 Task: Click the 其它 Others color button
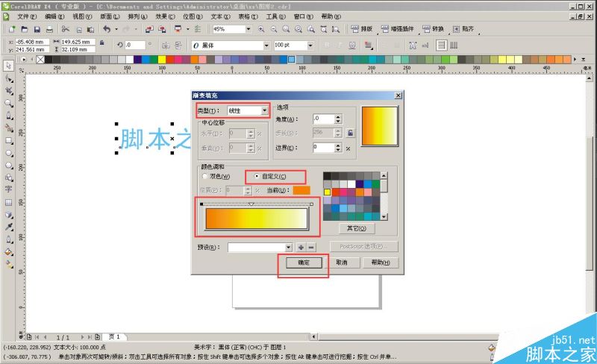pyautogui.click(x=357, y=228)
